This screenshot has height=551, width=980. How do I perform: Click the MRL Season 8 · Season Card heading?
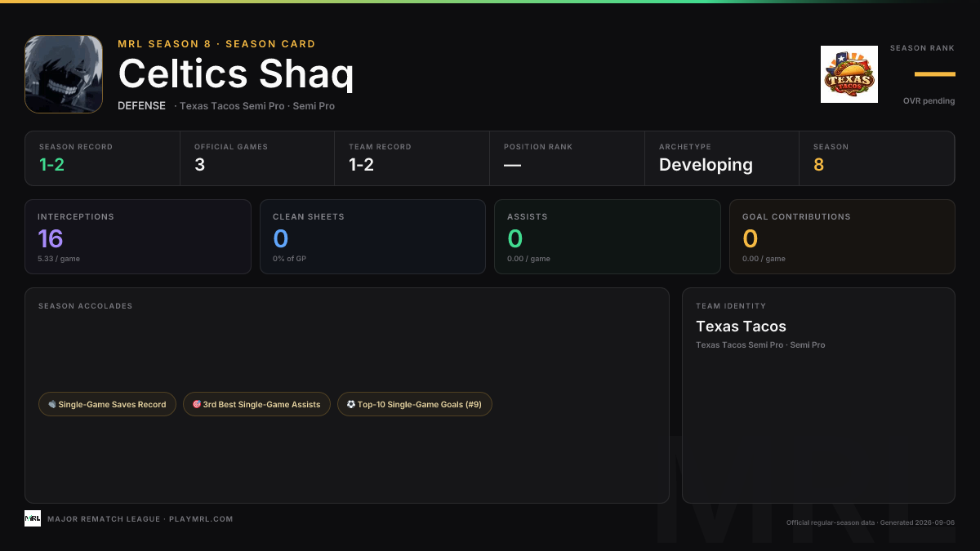[216, 44]
